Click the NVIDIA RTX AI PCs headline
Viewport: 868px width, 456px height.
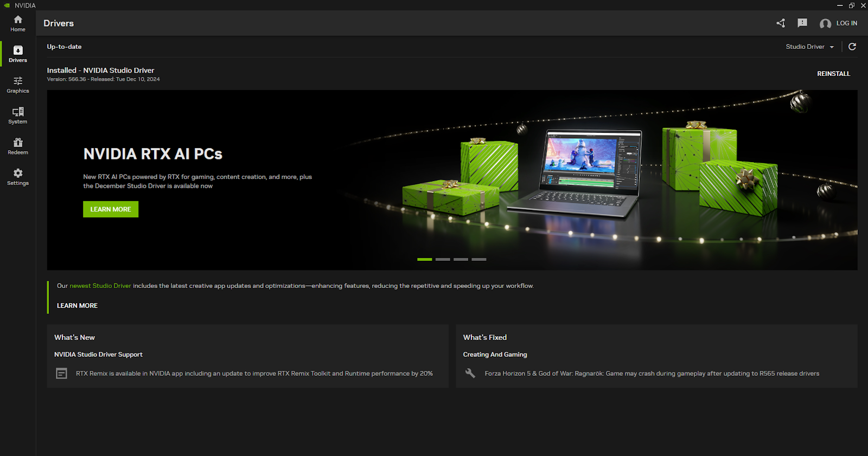153,154
